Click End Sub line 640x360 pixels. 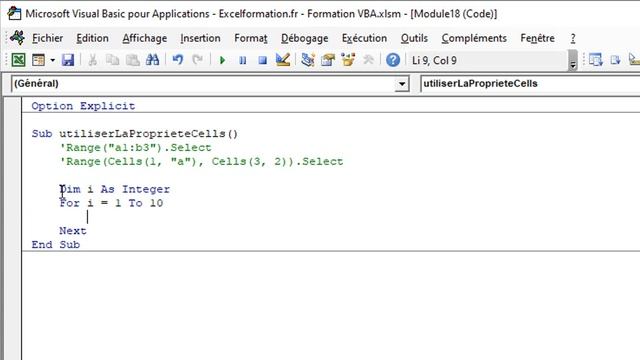click(x=56, y=244)
